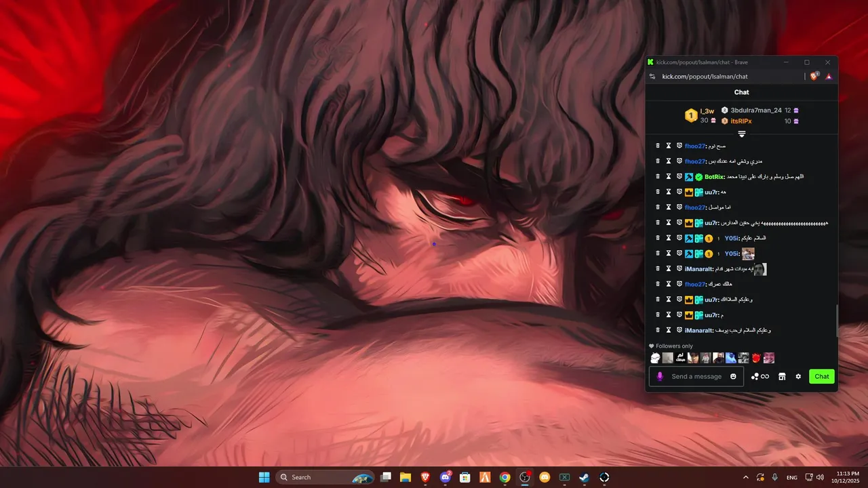868x488 pixels.
Task: Insert the white cartoon quick emote
Action: click(655, 358)
